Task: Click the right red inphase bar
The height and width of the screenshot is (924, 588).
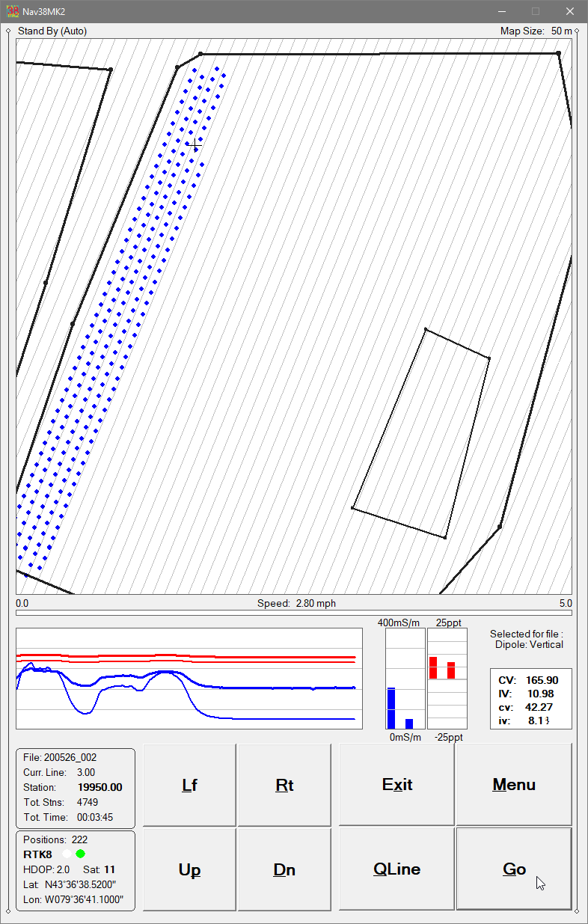Action: click(451, 670)
